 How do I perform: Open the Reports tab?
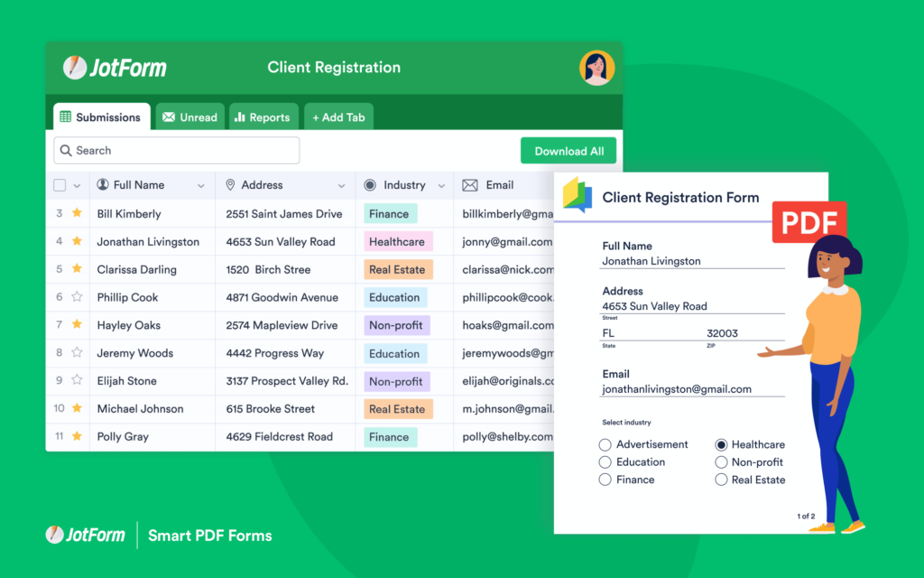point(262,117)
